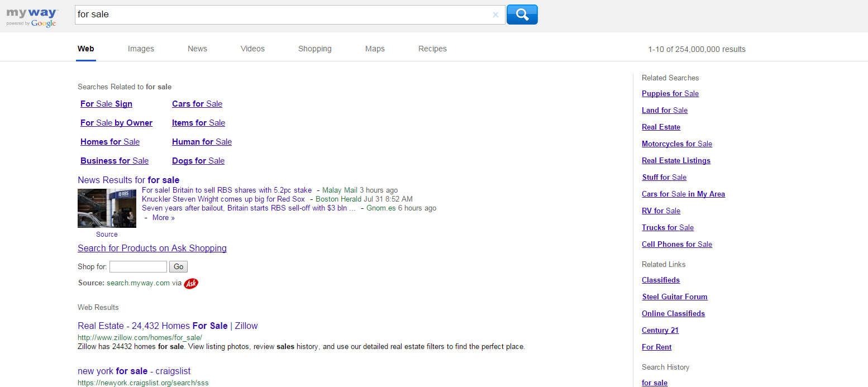
Task: Select the Web tab
Action: tap(85, 49)
